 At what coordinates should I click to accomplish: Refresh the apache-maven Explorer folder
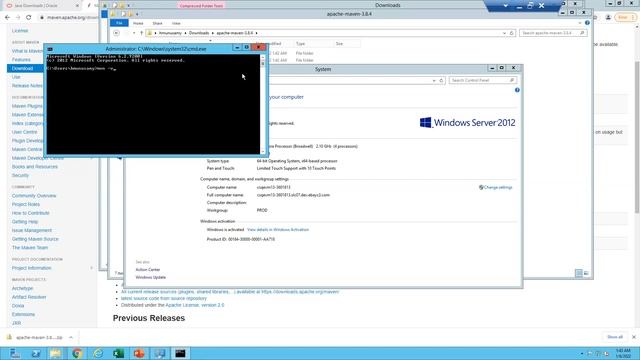[511, 33]
